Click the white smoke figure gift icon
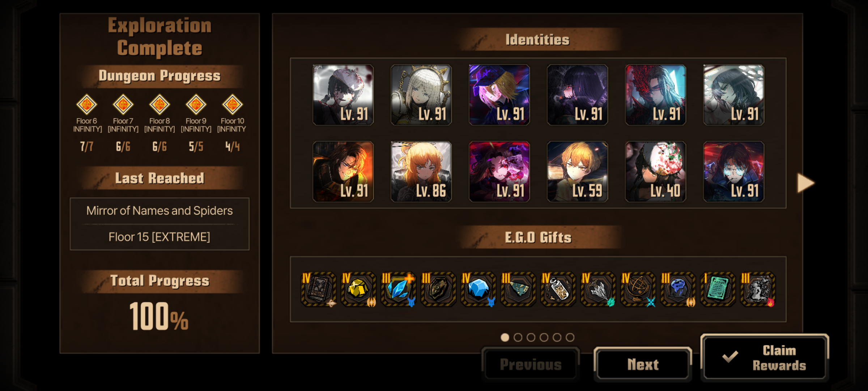 click(x=757, y=289)
